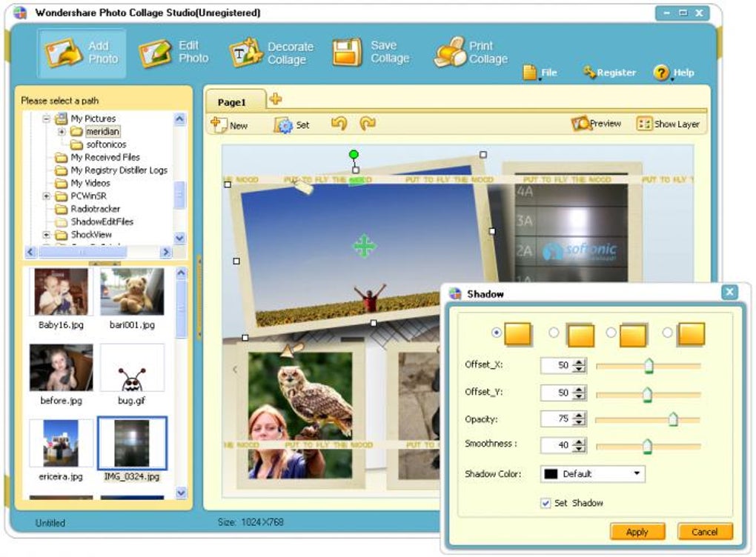Click the Offset_X value field
This screenshot has height=557, width=756.
557,365
